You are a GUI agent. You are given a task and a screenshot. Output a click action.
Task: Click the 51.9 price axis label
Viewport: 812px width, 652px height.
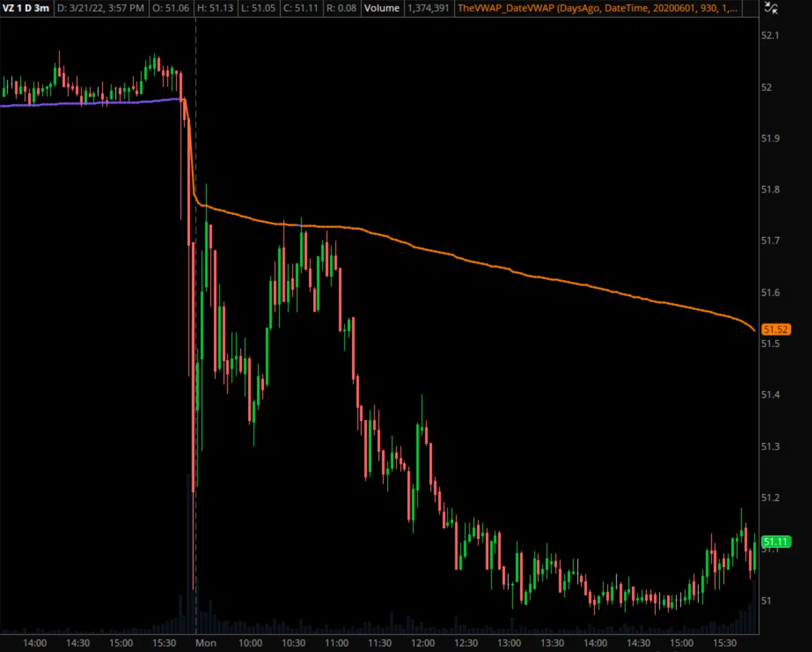[x=770, y=138]
